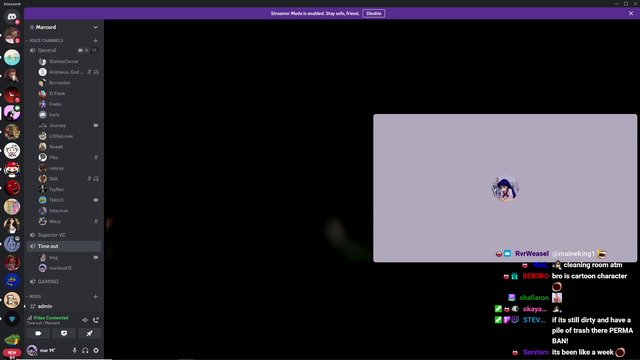The width and height of the screenshot is (640, 360).
Task: Disconnect from voice call
Action: click(96, 320)
